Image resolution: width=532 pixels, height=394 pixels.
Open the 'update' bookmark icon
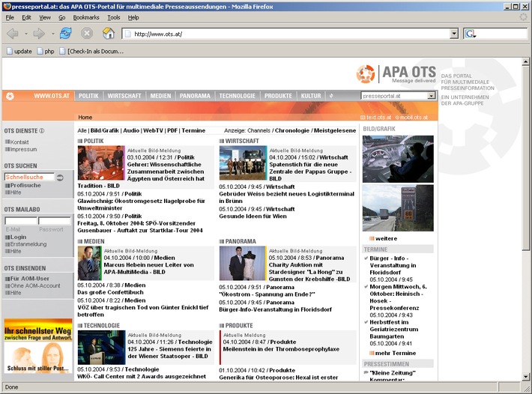(10, 51)
